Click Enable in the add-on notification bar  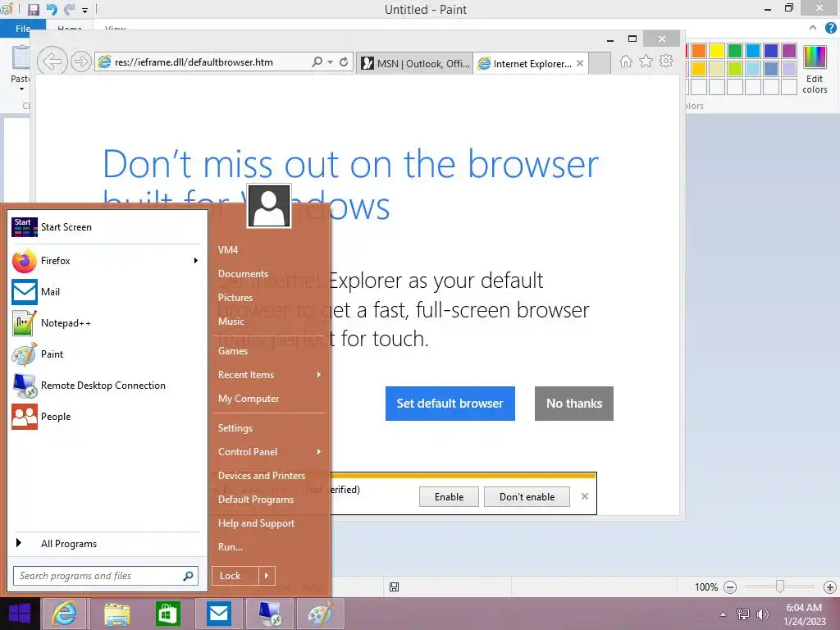(449, 496)
